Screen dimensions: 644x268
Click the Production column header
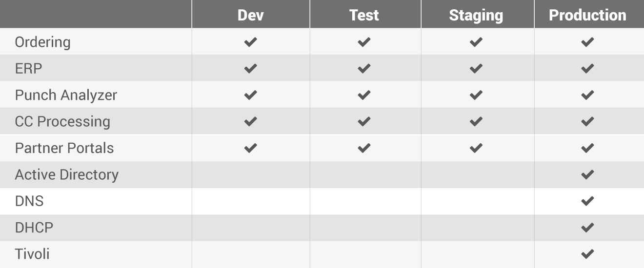pos(589,14)
